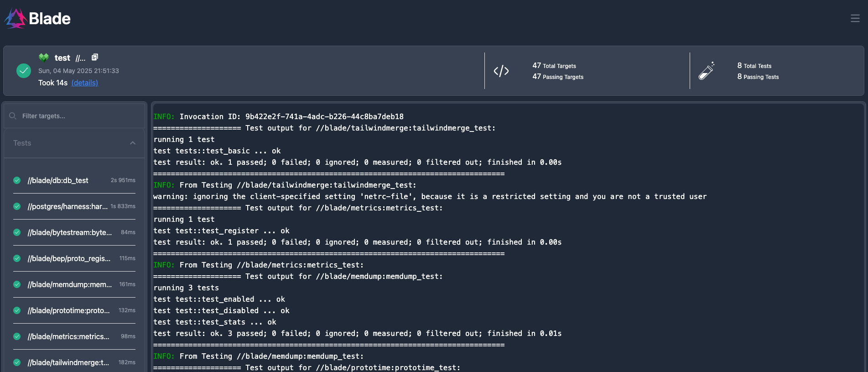The image size is (868, 372).
Task: Click '47 Passing Targets' stat
Action: click(x=558, y=77)
